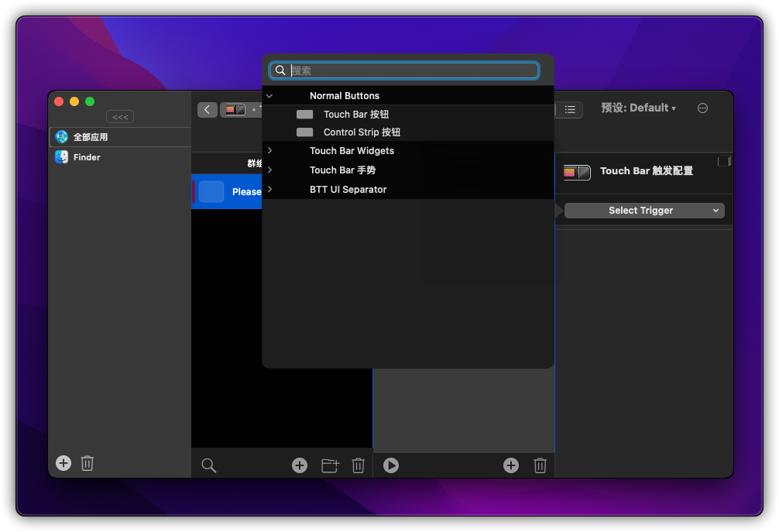Search triggers with the magnifier icon below the list
The image size is (779, 532).
click(x=208, y=465)
